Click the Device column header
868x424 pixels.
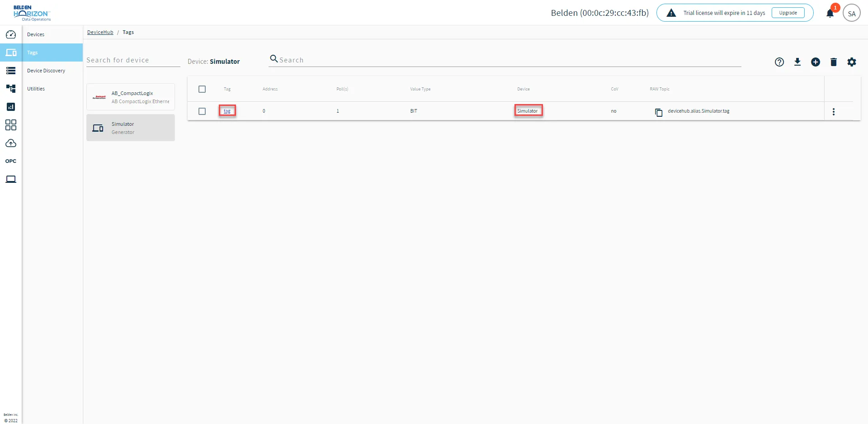pyautogui.click(x=524, y=89)
